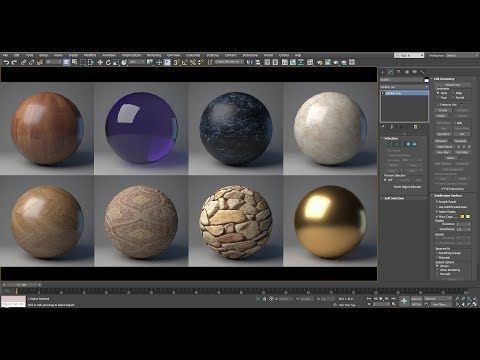Select Element sub-object level icon

click(414, 144)
